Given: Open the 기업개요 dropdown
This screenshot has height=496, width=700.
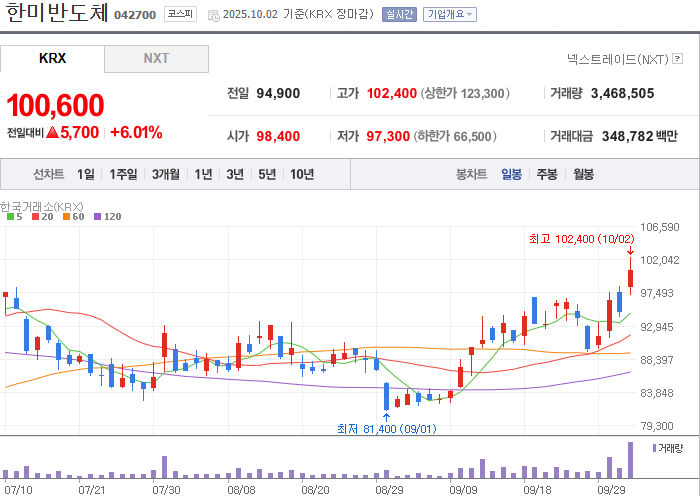Looking at the screenshot, I should (450, 14).
